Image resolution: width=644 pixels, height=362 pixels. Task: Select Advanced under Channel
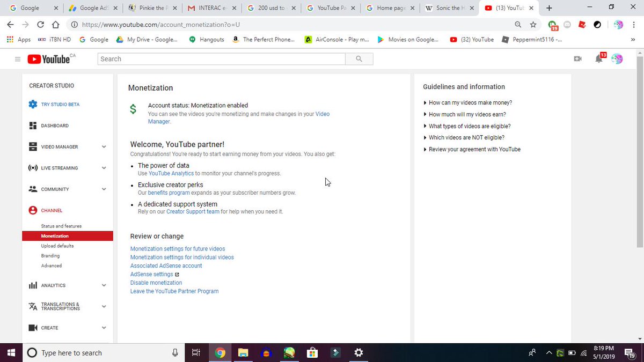(52, 265)
